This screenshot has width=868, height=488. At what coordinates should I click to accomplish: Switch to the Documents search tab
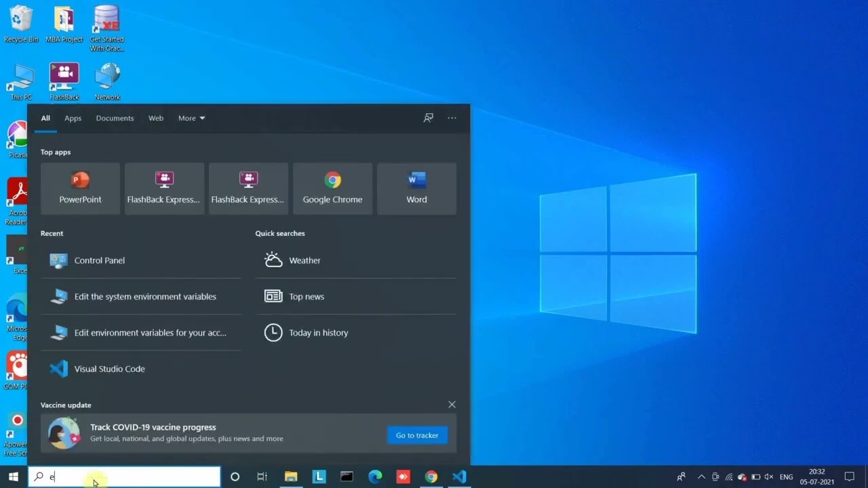pyautogui.click(x=115, y=118)
